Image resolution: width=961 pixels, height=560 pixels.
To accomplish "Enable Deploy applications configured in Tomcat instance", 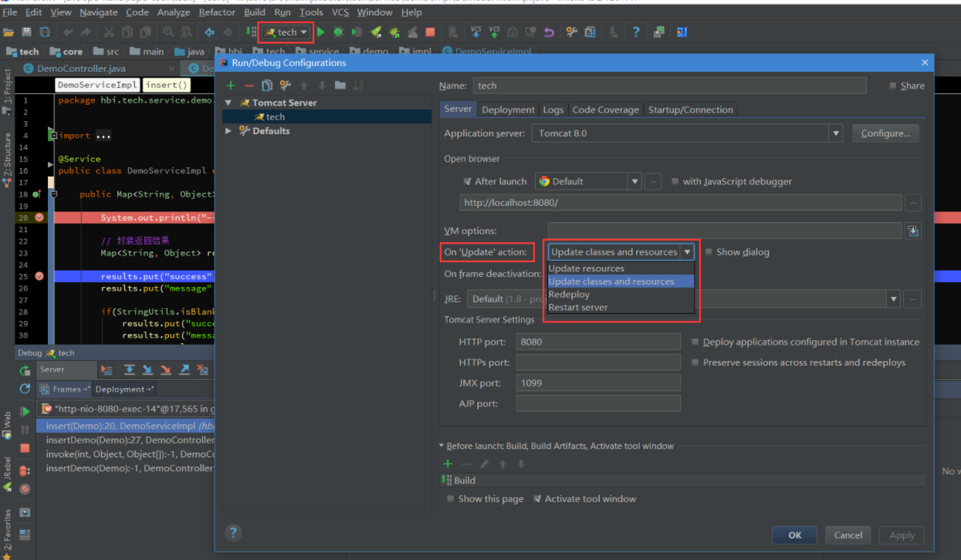I will 695,342.
